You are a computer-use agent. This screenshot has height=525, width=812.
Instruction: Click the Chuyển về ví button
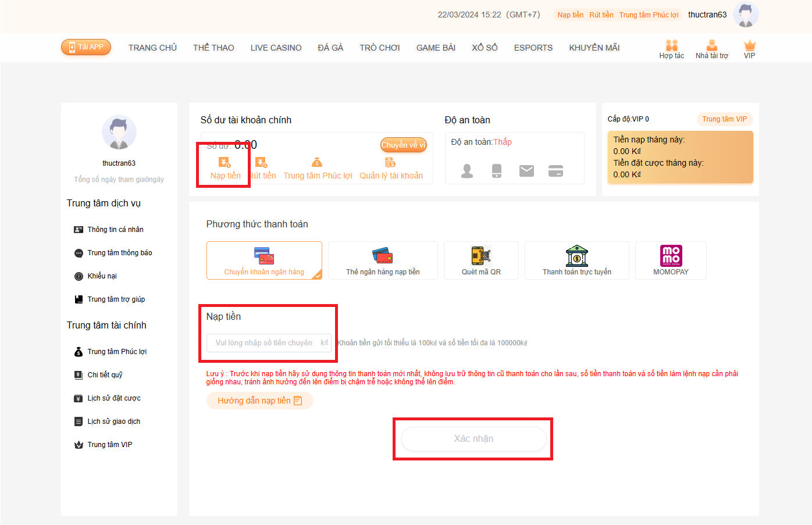coord(403,145)
